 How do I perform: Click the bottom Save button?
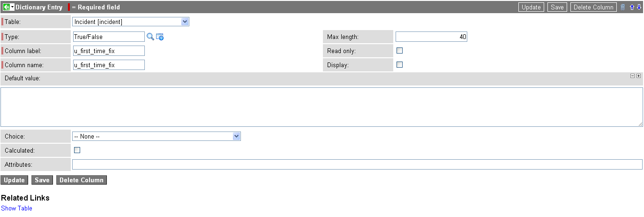coord(42,180)
